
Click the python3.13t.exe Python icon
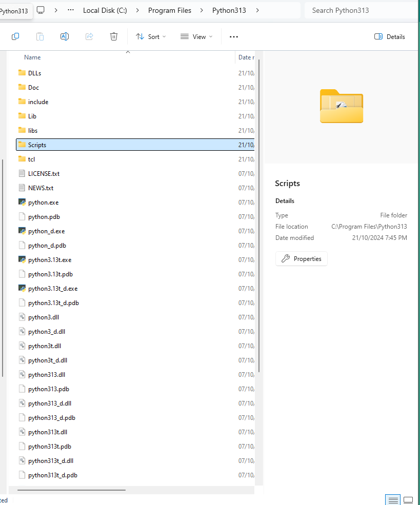[22, 259]
